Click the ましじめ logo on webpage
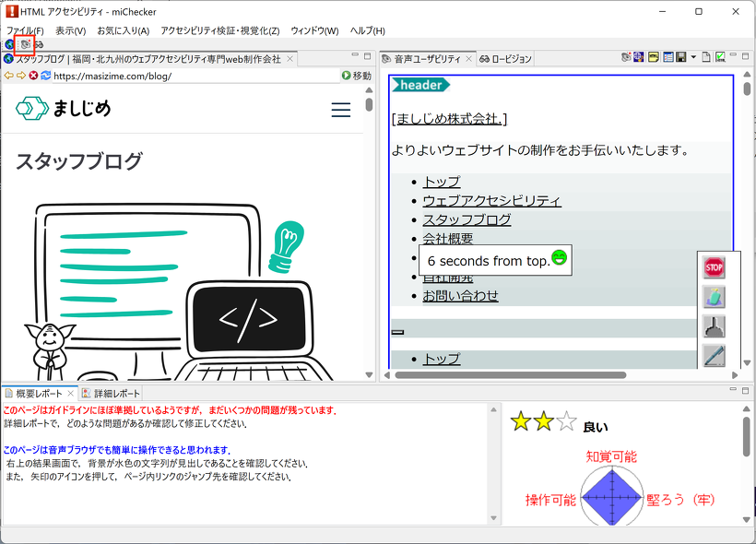 (64, 108)
